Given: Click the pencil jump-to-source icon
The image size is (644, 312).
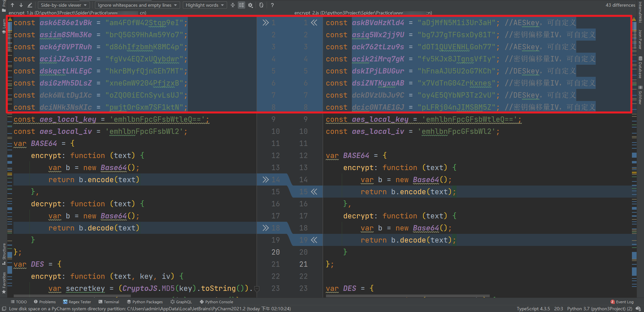Looking at the screenshot, I should pos(30,5).
